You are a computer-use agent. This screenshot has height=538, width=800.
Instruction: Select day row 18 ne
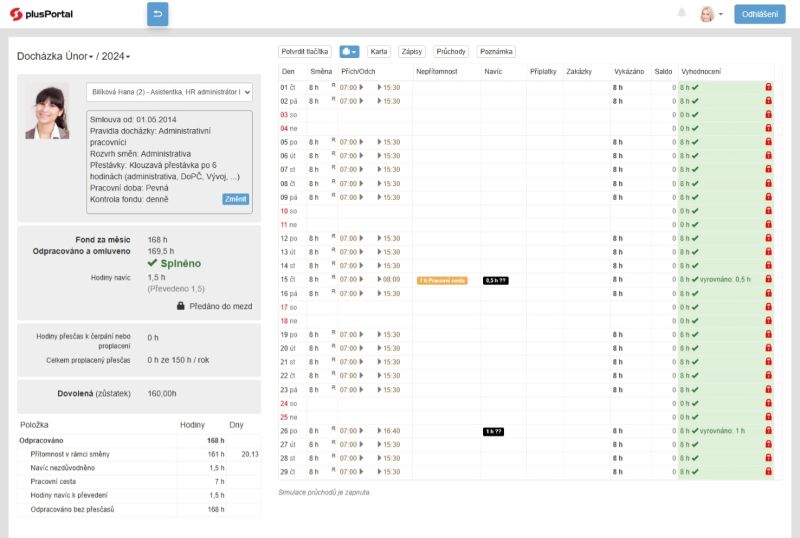coord(526,321)
